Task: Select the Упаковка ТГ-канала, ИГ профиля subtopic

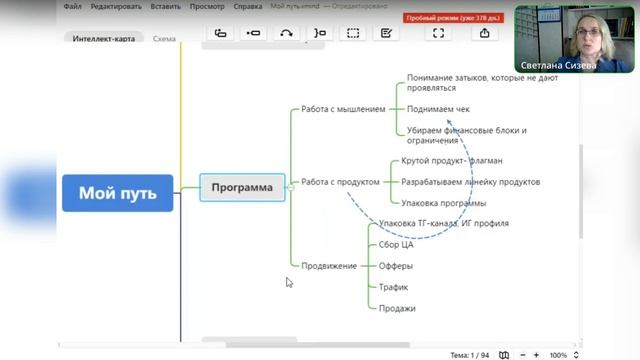Action: click(444, 223)
